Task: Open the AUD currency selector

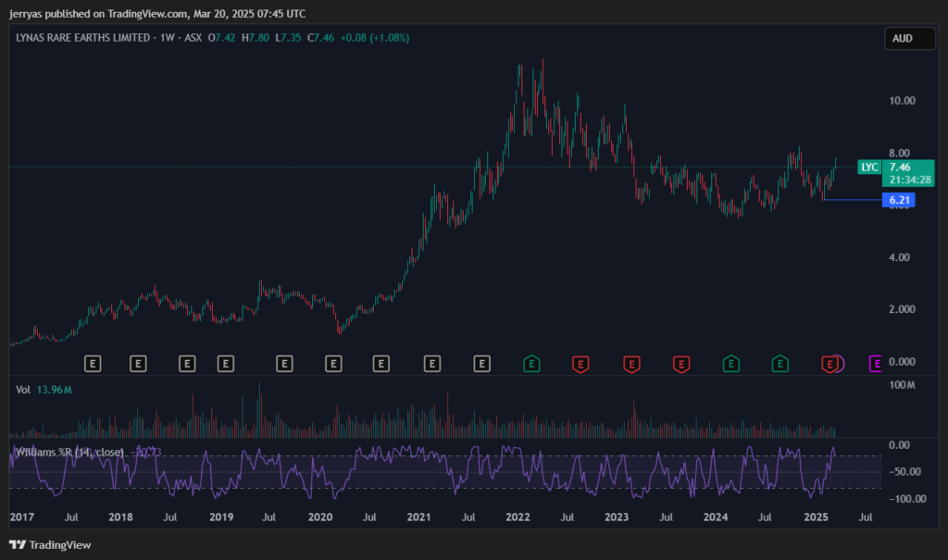Action: pos(904,39)
